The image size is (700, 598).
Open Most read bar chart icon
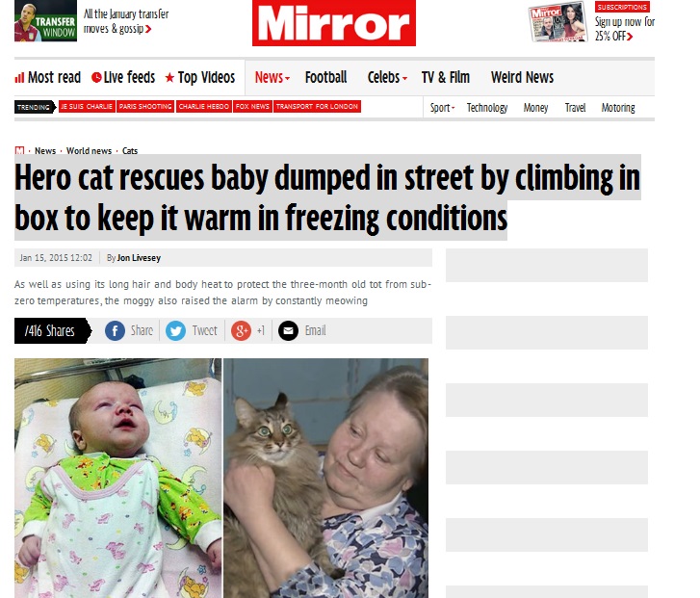(x=19, y=78)
